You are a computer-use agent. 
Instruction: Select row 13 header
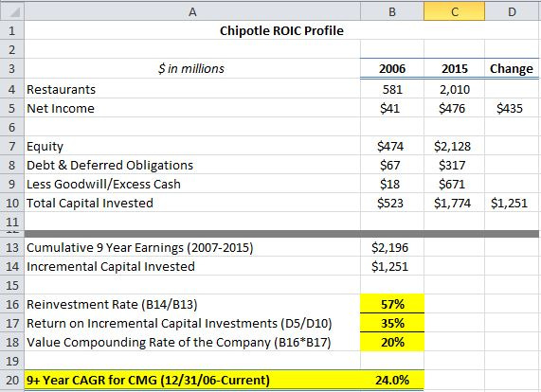tap(12, 247)
